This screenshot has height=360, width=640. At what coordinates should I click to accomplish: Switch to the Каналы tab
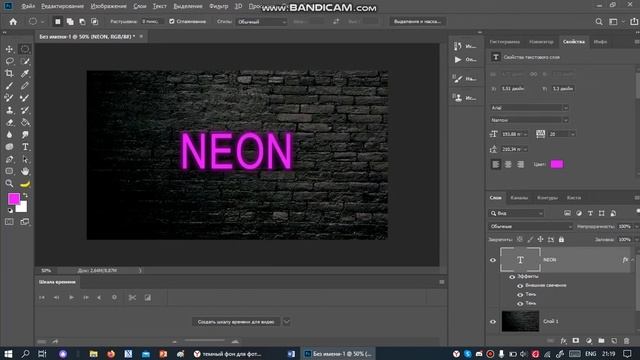point(519,198)
